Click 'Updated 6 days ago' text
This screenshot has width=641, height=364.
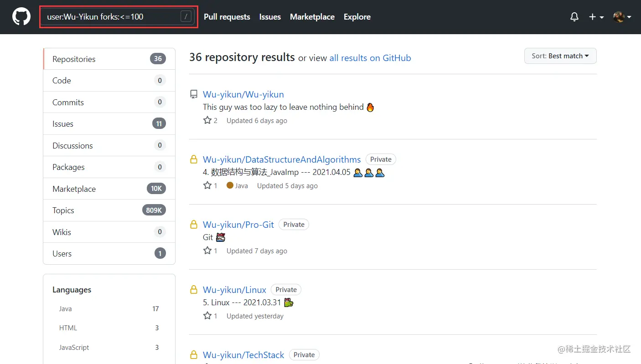pyautogui.click(x=257, y=121)
